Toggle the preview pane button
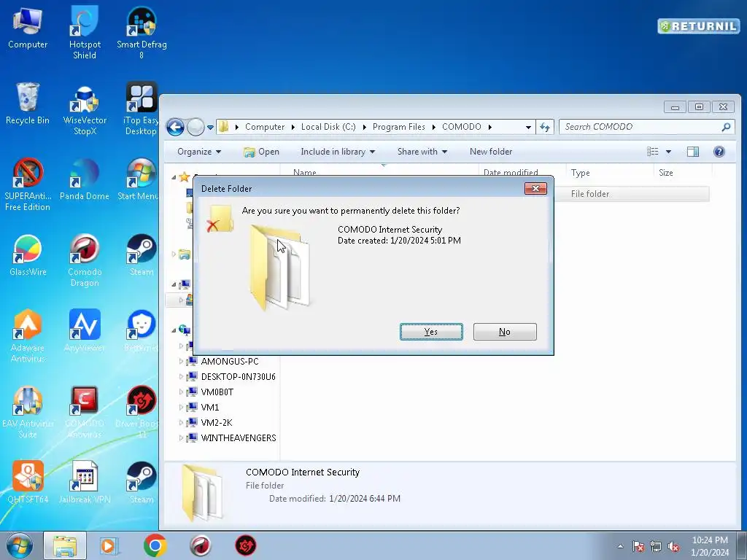Image resolution: width=747 pixels, height=560 pixels. [x=693, y=152]
